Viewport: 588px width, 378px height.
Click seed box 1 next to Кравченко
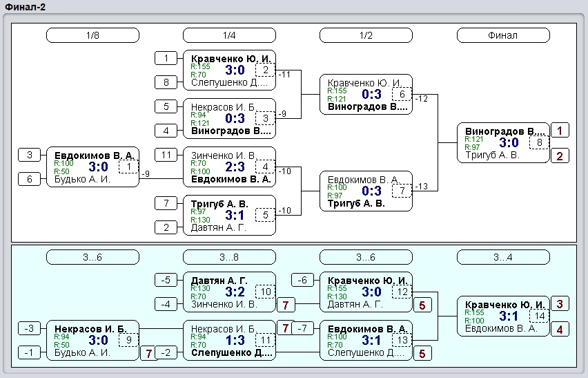click(166, 58)
